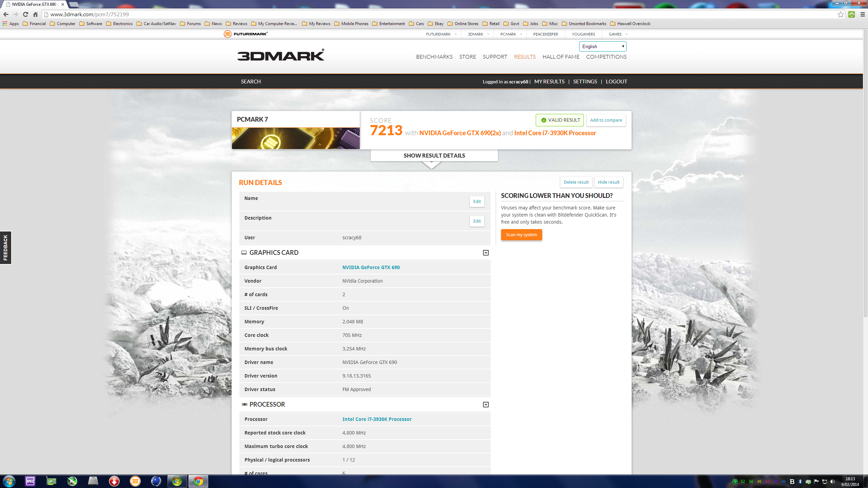Click the Bitdefender B tray icon

[792, 482]
